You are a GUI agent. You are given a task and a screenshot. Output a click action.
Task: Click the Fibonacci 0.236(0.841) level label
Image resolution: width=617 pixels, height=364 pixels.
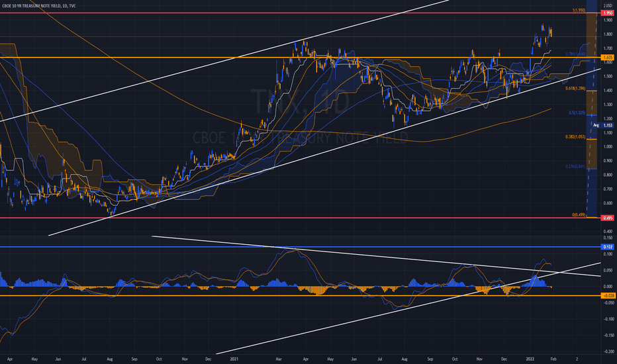click(x=575, y=167)
